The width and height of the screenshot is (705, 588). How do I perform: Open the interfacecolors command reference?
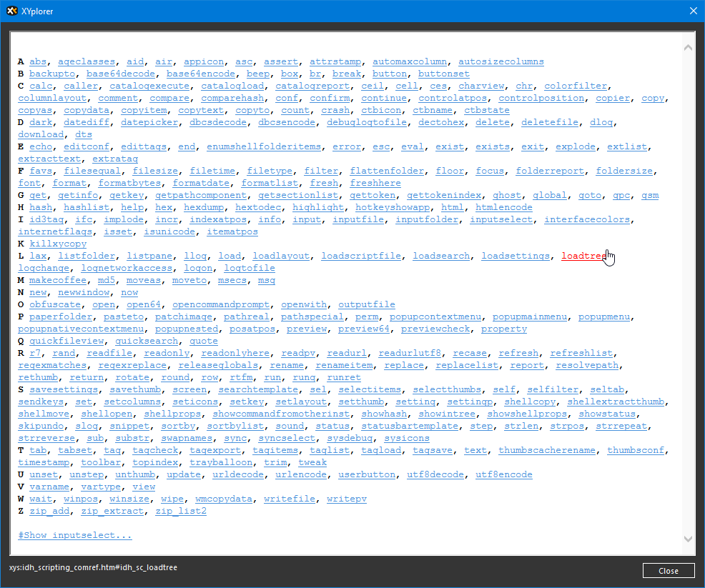[587, 219]
